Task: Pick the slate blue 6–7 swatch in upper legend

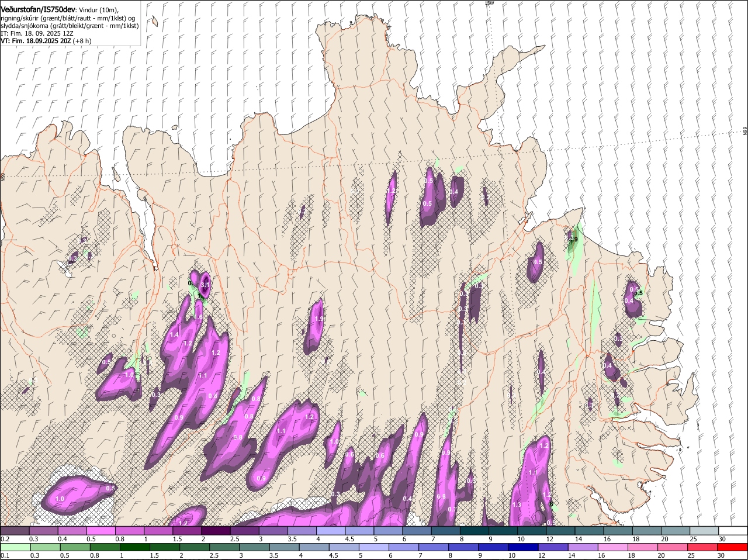Action: click(417, 530)
